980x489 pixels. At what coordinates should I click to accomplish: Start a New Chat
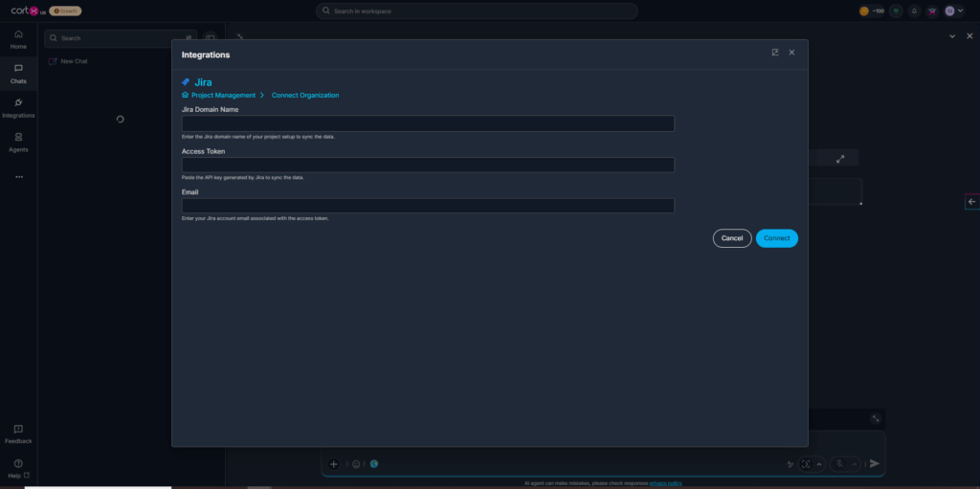point(68,61)
